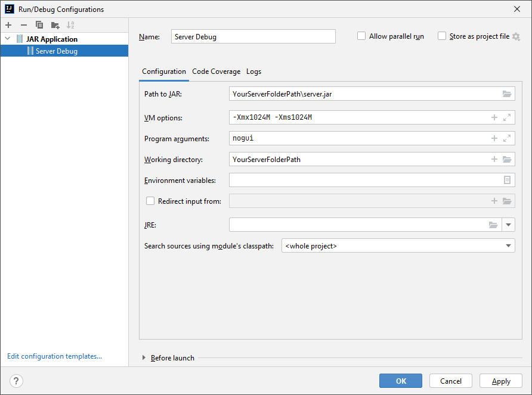Expand the Before launch section
Screen dimensions: 532x395
[143, 357]
